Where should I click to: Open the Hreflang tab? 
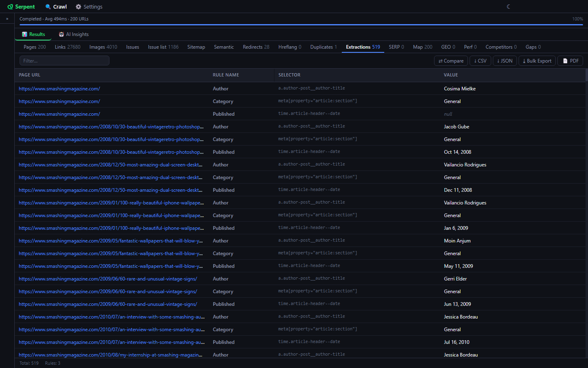pos(290,47)
